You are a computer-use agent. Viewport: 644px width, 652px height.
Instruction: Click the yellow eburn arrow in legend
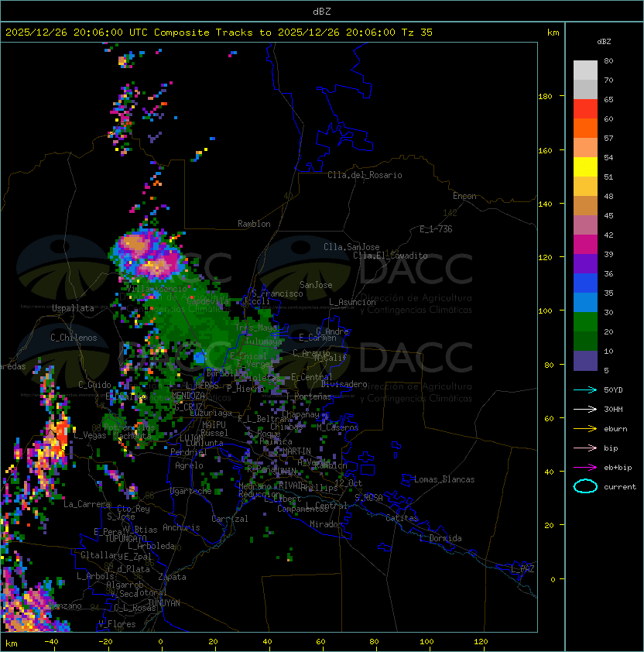coord(585,429)
